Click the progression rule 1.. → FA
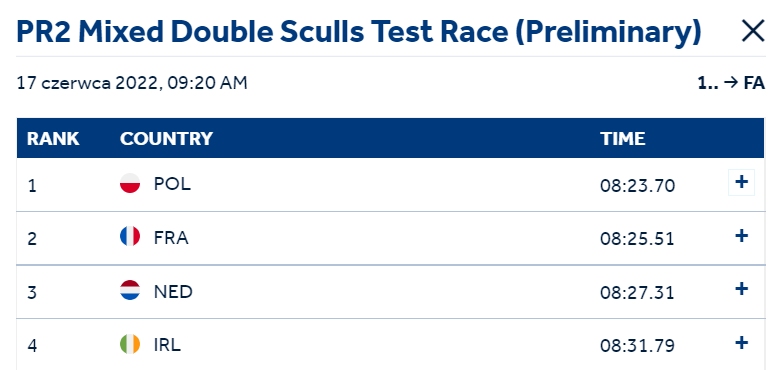770x370 pixels. click(x=731, y=83)
